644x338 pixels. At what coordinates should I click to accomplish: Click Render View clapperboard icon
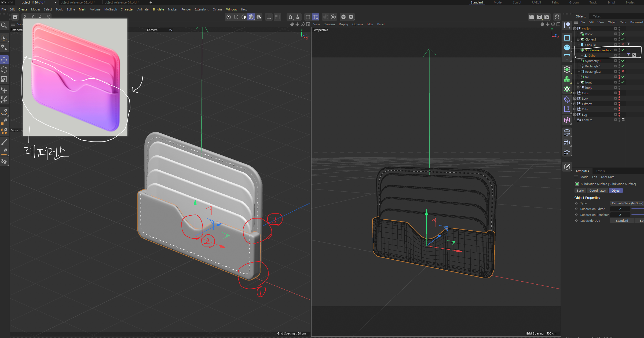(532, 17)
